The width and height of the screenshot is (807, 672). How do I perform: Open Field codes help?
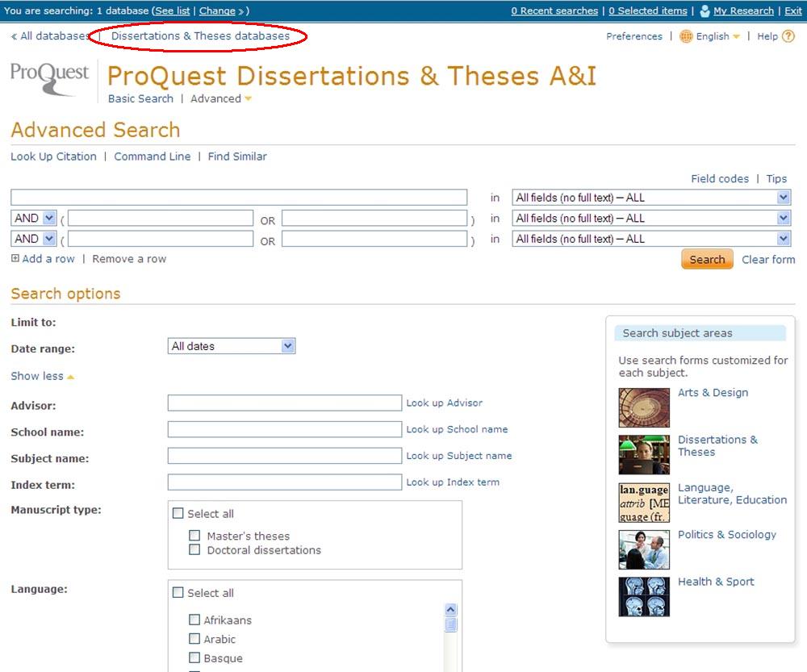tap(720, 178)
